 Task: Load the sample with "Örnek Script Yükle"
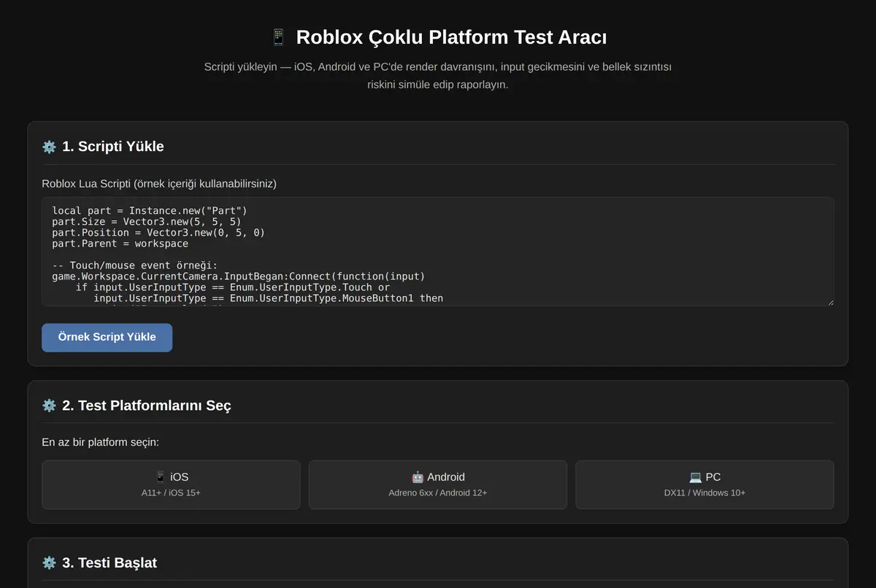tap(107, 338)
